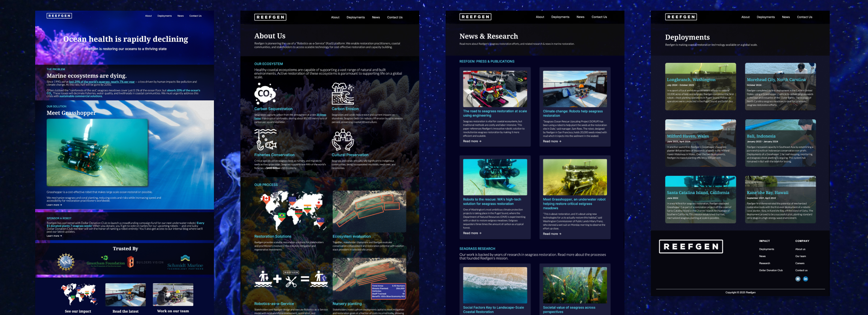The width and height of the screenshot is (868, 315).
Task: Click the Cultural Preservation hands icon
Action: coord(342,140)
